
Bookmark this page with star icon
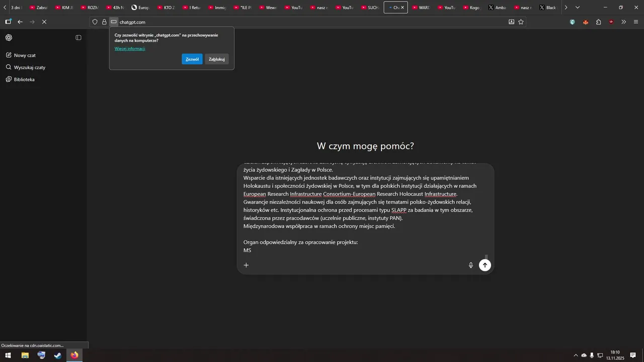click(521, 22)
